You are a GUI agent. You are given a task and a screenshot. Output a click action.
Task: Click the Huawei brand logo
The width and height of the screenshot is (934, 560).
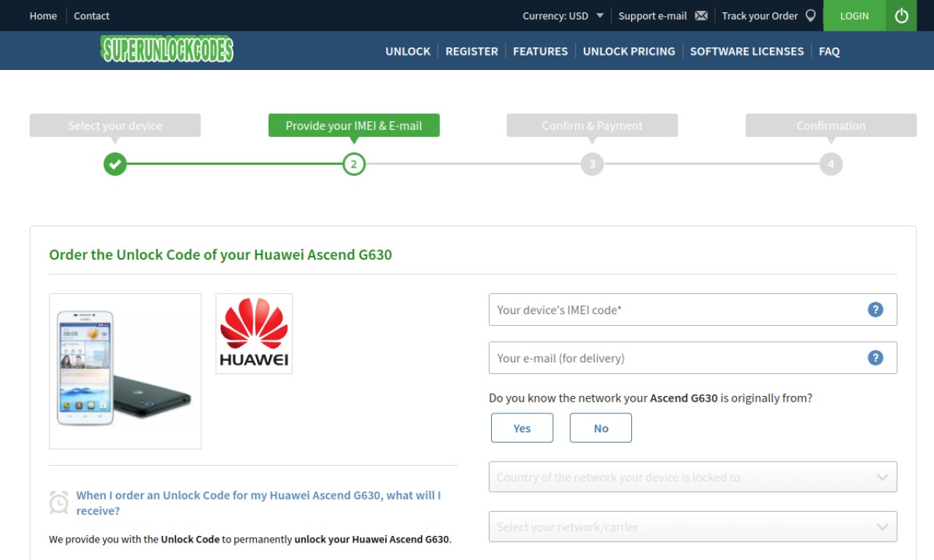[254, 333]
